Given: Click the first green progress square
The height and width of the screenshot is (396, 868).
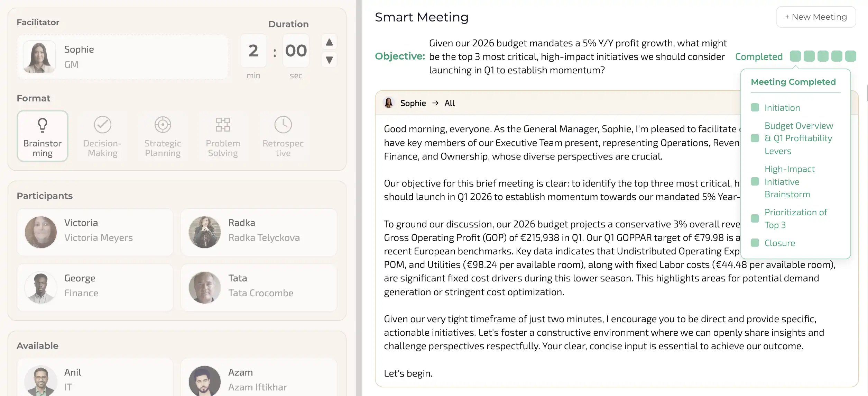Looking at the screenshot, I should (x=795, y=56).
